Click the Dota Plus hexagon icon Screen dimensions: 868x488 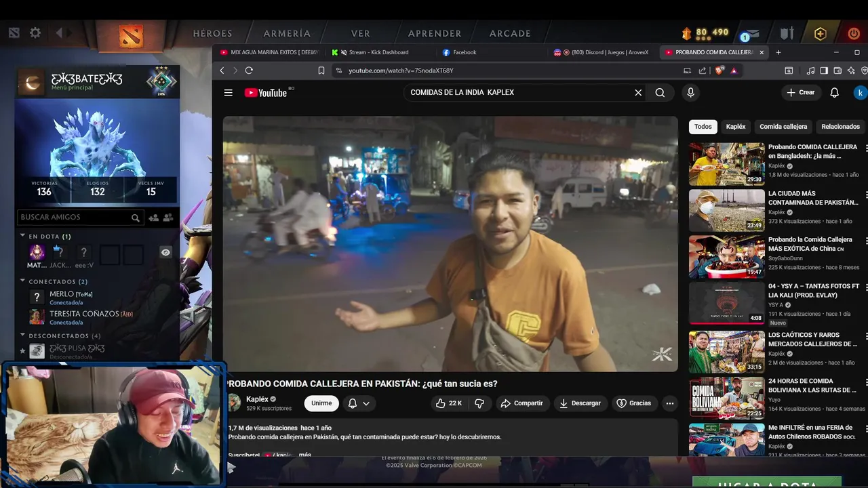(821, 33)
